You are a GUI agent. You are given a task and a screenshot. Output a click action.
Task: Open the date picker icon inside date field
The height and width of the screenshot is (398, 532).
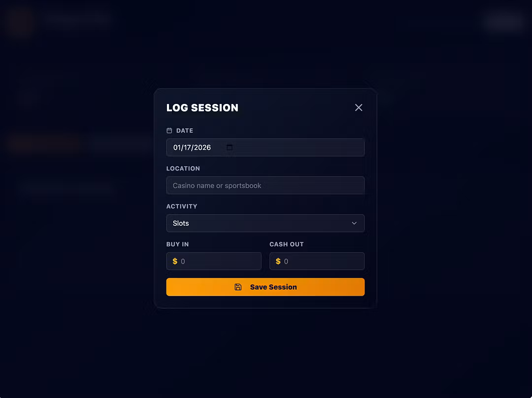point(230,148)
